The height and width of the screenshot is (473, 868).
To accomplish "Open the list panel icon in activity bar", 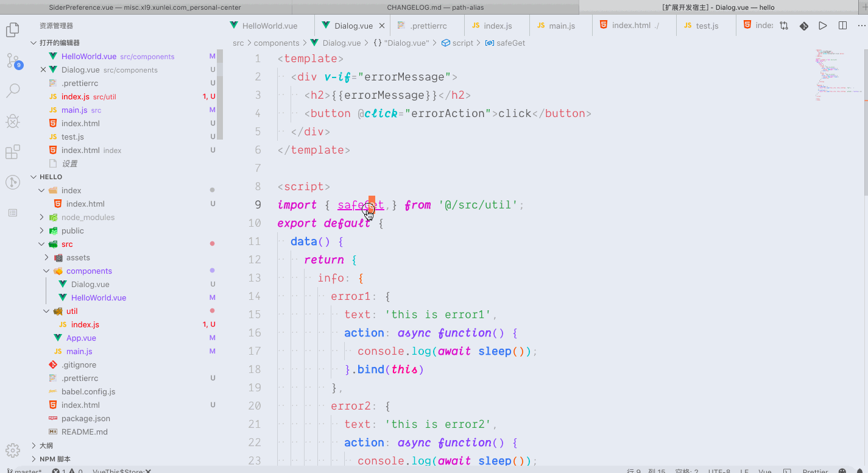I will tap(12, 213).
